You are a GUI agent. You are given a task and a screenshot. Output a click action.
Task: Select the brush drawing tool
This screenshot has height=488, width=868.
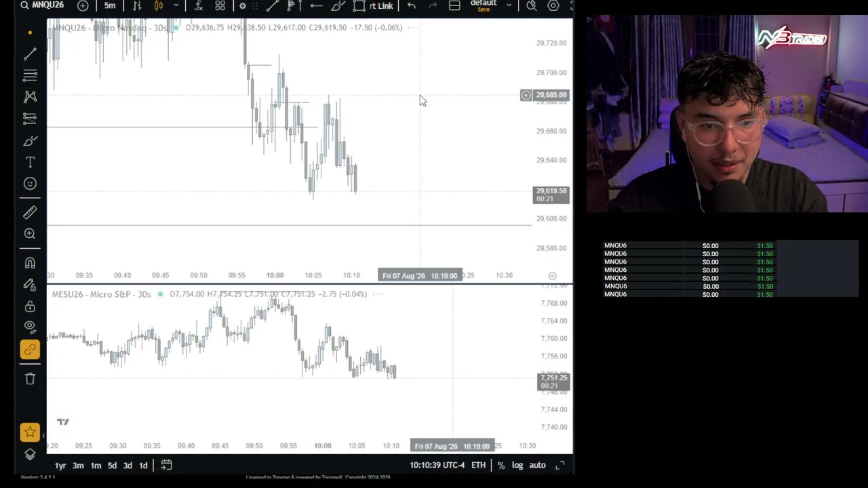pos(30,140)
